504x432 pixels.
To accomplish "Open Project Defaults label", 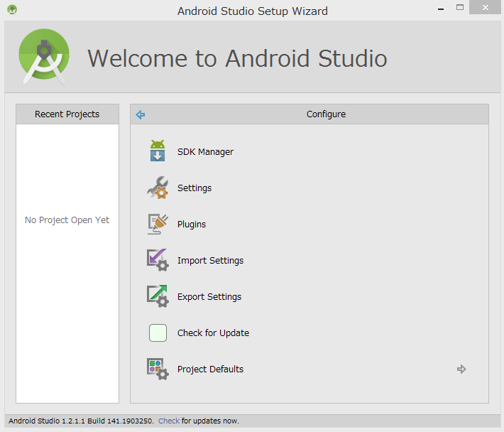I will pos(211,369).
